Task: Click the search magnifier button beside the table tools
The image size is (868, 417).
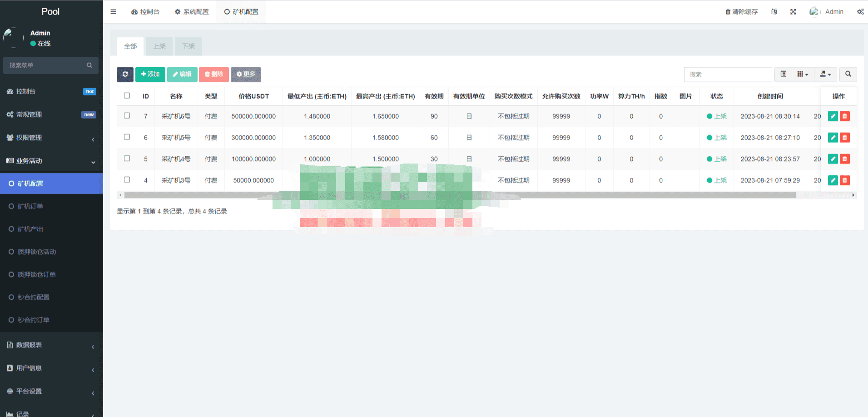Action: click(848, 74)
